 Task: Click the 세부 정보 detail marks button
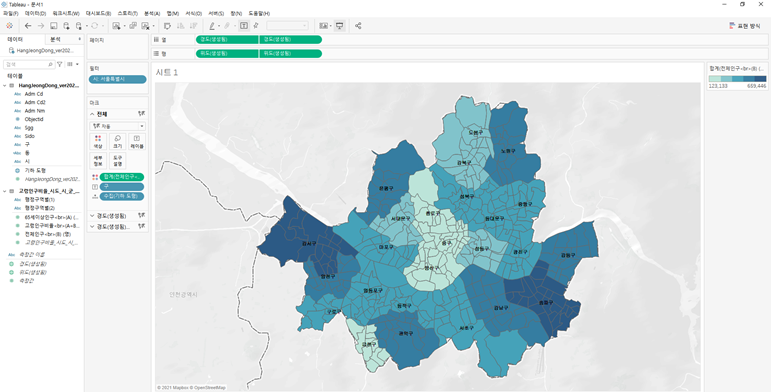coord(98,161)
